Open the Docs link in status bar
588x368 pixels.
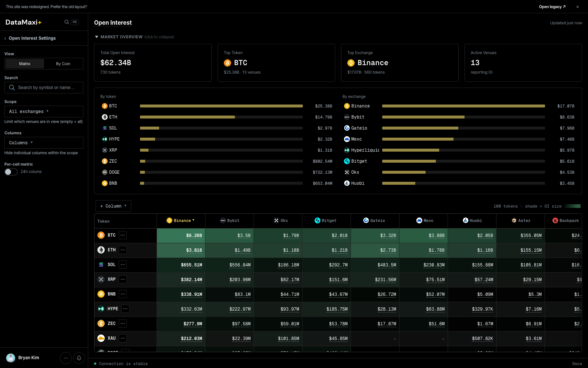[x=577, y=364]
